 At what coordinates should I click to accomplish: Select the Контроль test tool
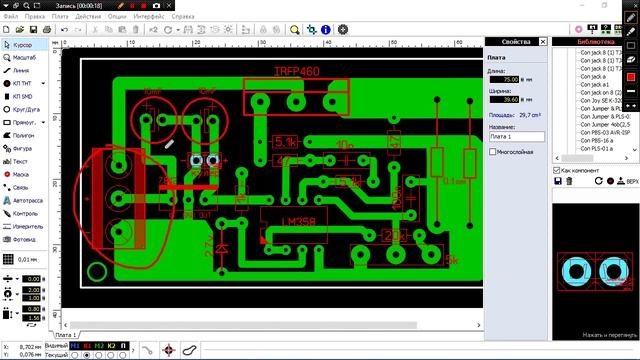pyautogui.click(x=24, y=213)
